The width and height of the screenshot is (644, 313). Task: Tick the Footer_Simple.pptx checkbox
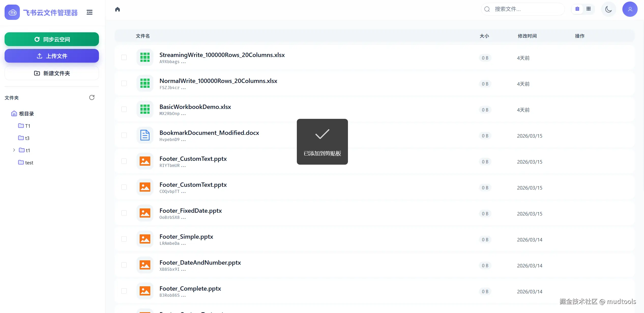124,239
